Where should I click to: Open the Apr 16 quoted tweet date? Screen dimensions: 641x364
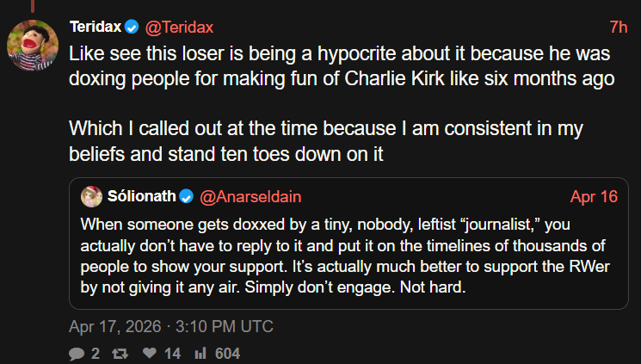tap(594, 197)
